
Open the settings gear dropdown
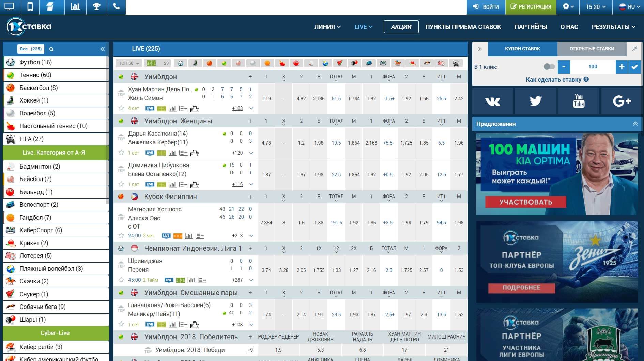568,7
